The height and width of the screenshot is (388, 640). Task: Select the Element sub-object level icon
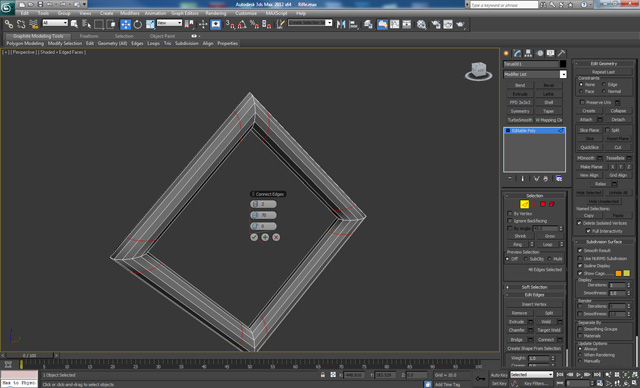(x=552, y=204)
